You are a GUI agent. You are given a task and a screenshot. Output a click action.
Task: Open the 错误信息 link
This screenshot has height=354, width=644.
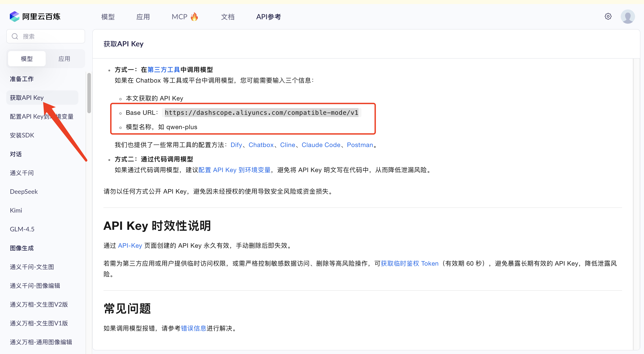[193, 328]
